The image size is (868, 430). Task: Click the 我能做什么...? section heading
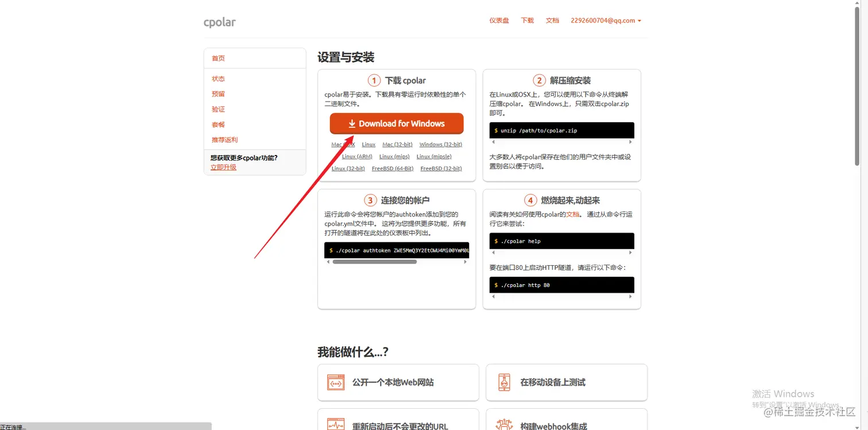(x=352, y=352)
